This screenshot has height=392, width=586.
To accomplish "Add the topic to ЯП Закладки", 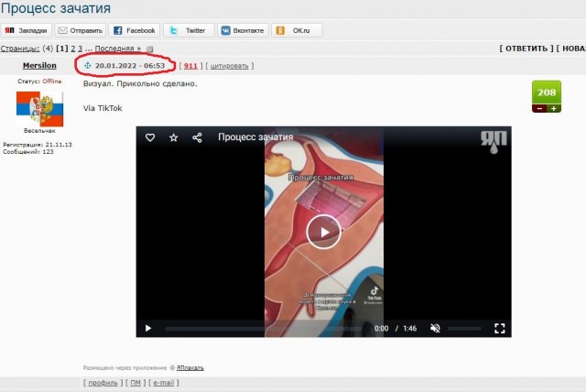I will click(x=26, y=30).
